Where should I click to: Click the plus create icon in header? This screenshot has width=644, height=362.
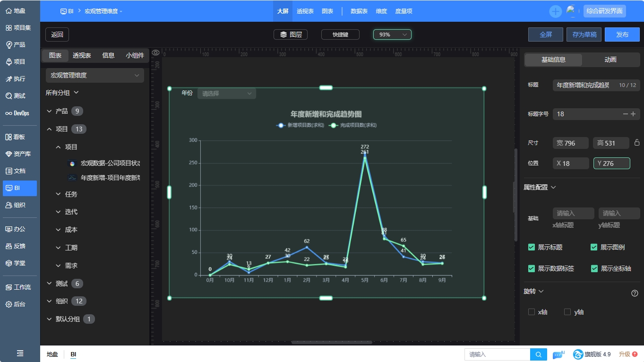click(x=556, y=11)
